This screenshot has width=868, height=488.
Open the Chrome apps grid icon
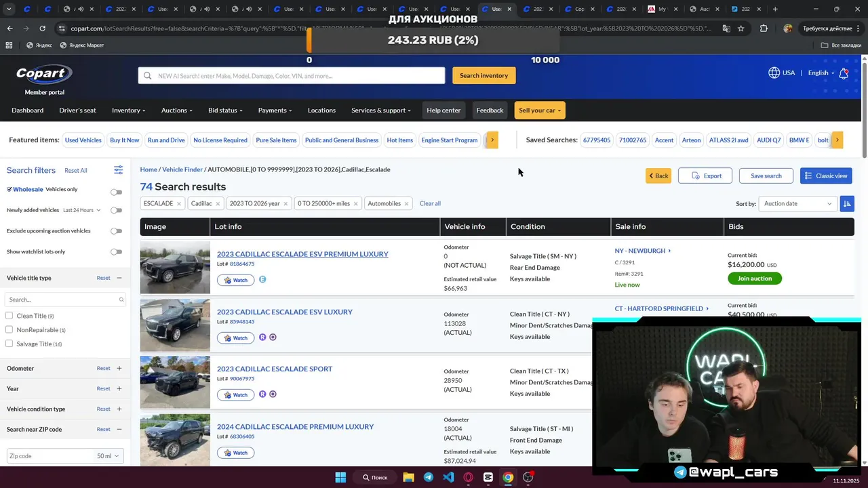click(x=9, y=45)
